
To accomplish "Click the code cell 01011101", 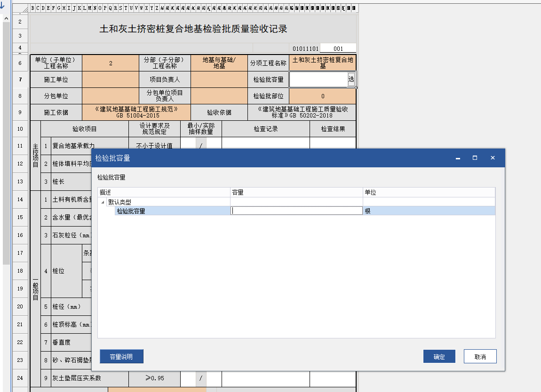I will point(305,48).
